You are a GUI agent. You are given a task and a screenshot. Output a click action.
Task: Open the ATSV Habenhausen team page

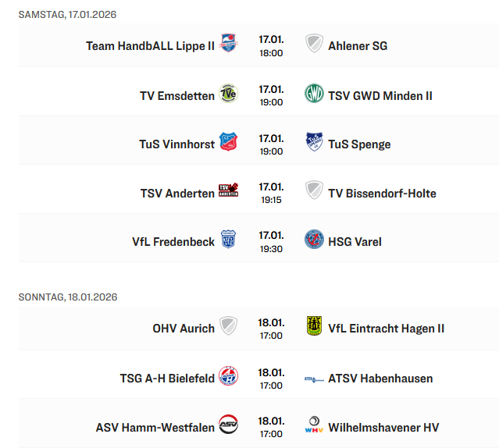[x=380, y=379]
